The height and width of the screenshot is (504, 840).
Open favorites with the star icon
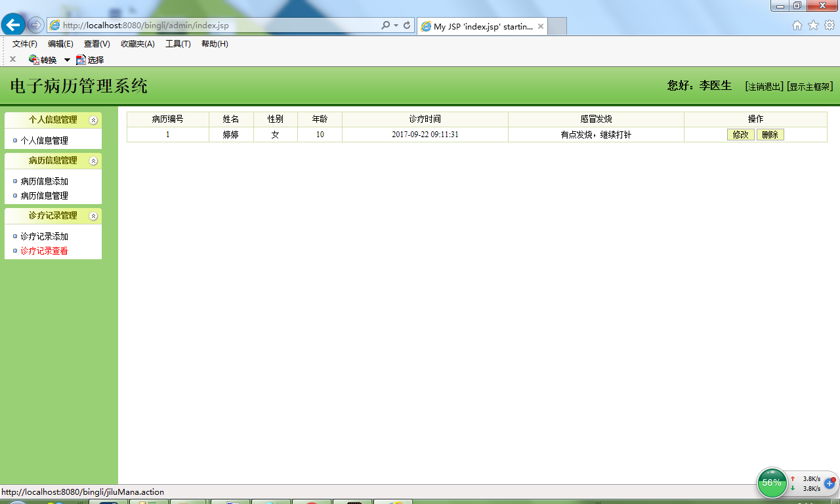[x=813, y=26]
